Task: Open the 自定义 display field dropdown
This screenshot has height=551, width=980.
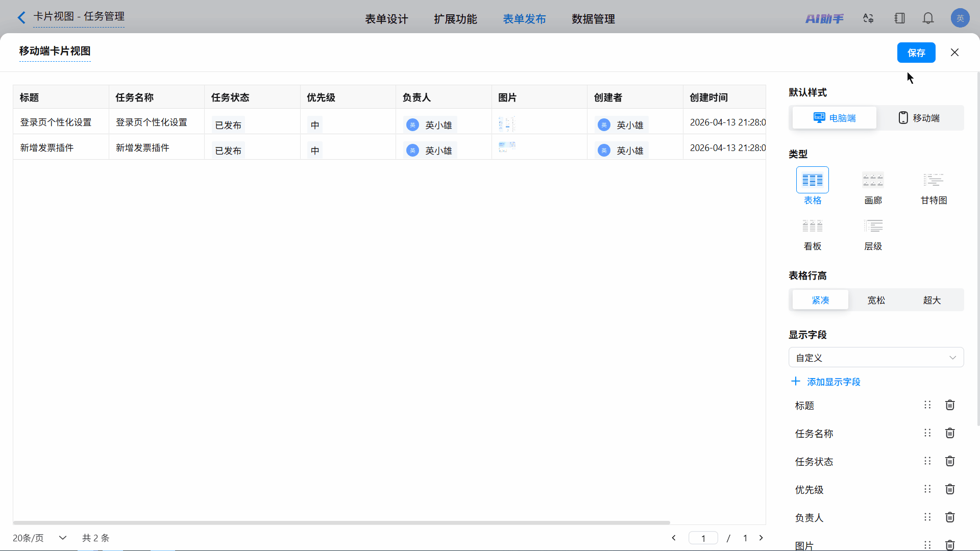Action: coord(876,358)
